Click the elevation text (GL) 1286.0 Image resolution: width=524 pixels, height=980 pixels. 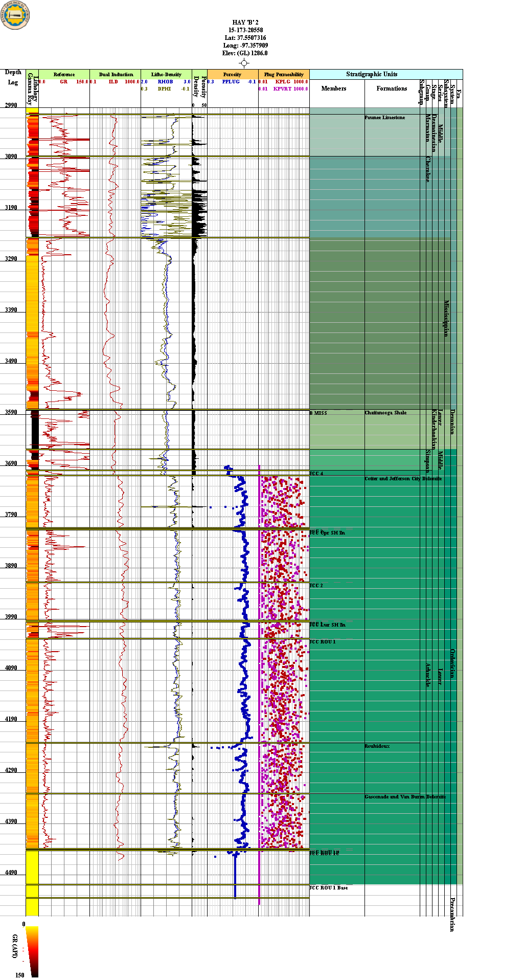[x=251, y=53]
